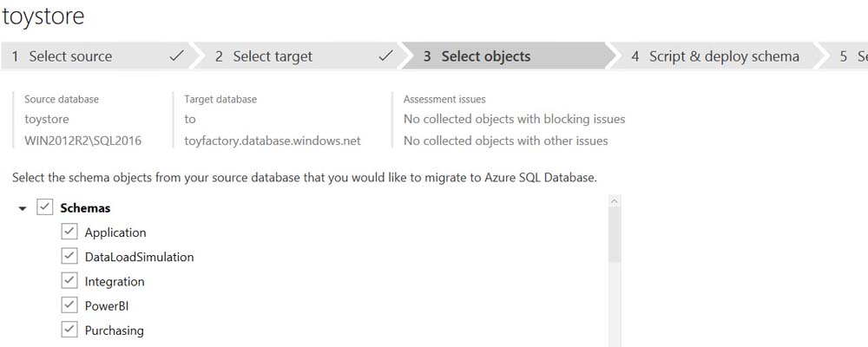Image resolution: width=868 pixels, height=347 pixels.
Task: Deselect the Integration schema checkbox
Action: (69, 281)
